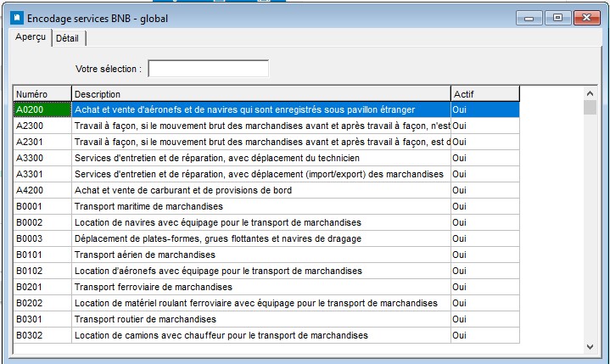Click 'Location de camions avec chauffeur' description

tap(221, 335)
